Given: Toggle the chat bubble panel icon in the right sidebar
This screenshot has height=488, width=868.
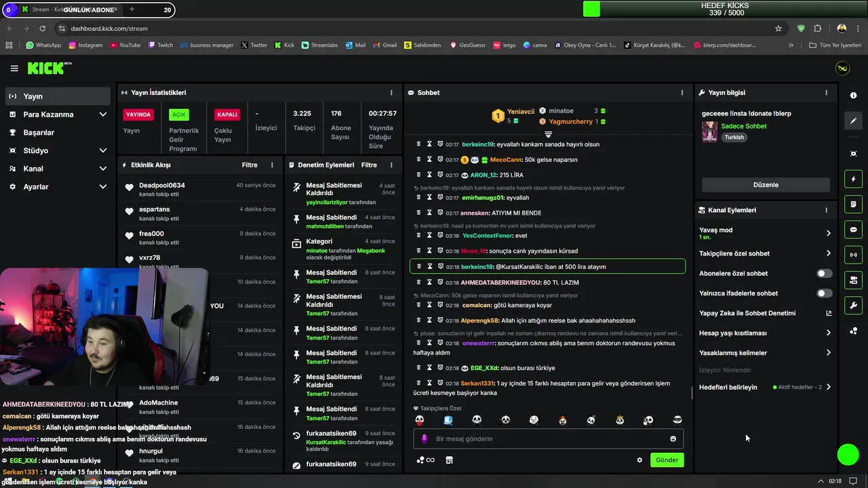Looking at the screenshot, I should tap(853, 230).
